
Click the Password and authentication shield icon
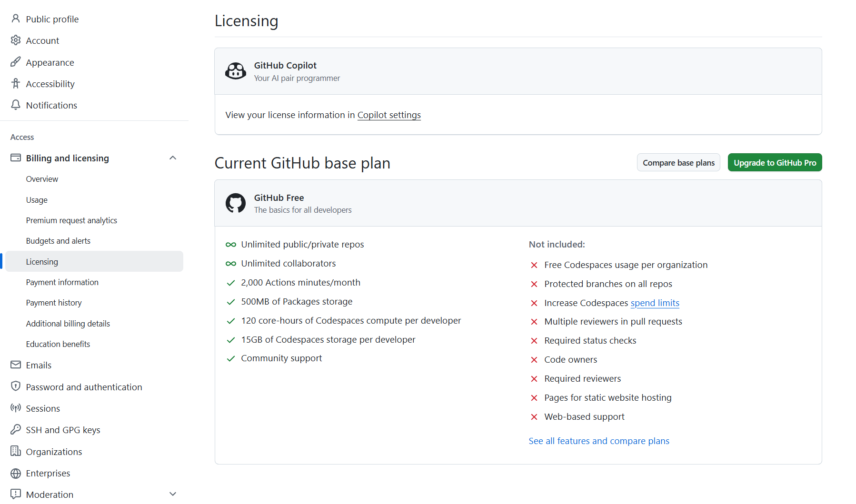[16, 386]
